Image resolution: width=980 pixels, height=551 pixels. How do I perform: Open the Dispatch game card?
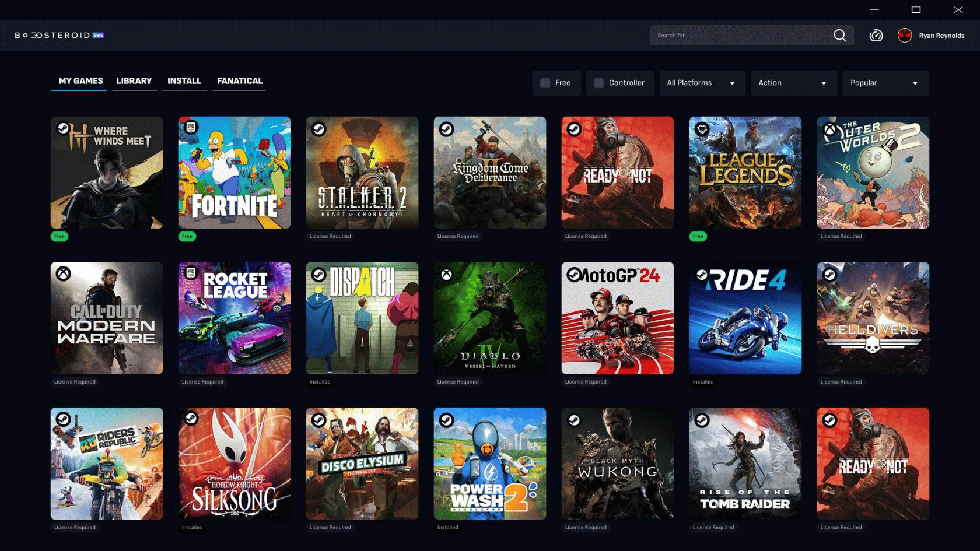pyautogui.click(x=362, y=318)
